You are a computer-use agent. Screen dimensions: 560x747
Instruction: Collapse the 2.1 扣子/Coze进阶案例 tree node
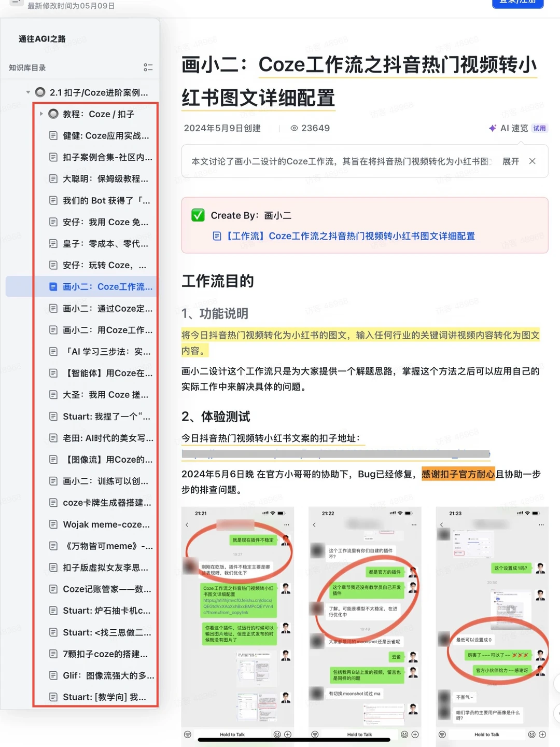click(x=28, y=92)
